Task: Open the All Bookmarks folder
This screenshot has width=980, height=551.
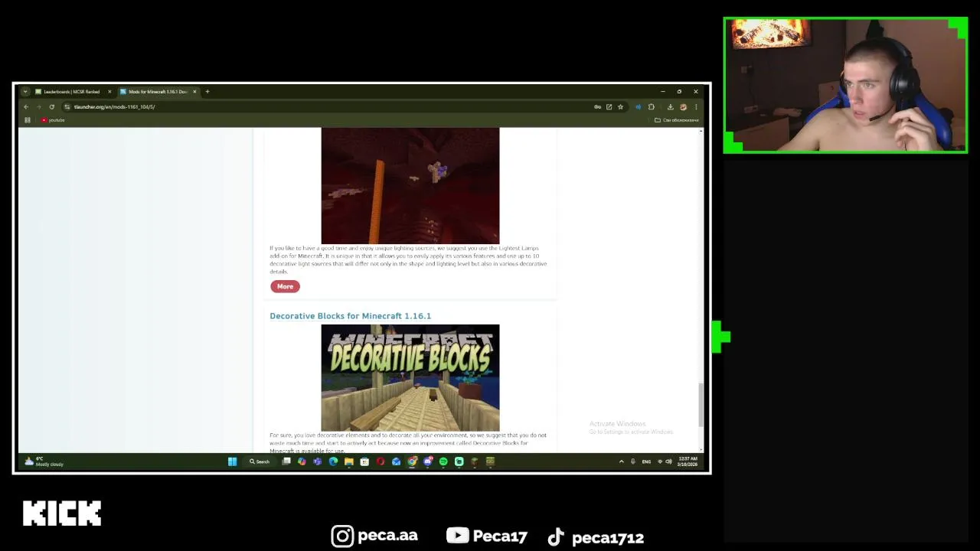Action: pyautogui.click(x=676, y=120)
